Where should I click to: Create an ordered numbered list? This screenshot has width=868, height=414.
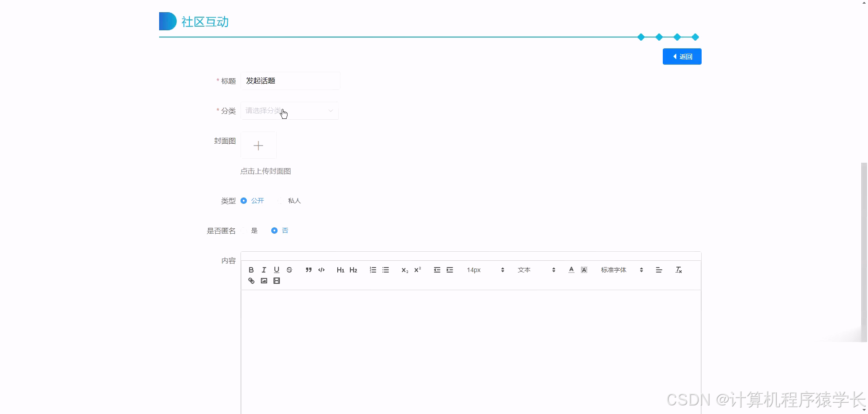click(373, 270)
